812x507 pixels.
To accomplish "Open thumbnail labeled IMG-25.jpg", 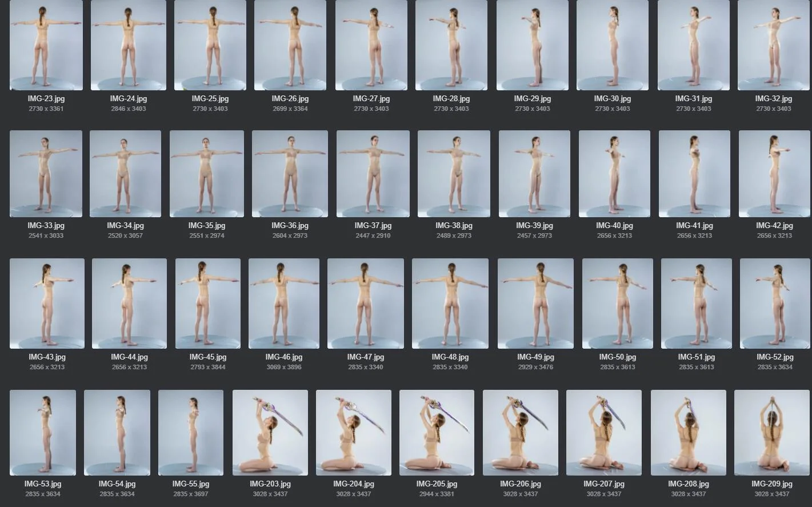I will tap(210, 45).
